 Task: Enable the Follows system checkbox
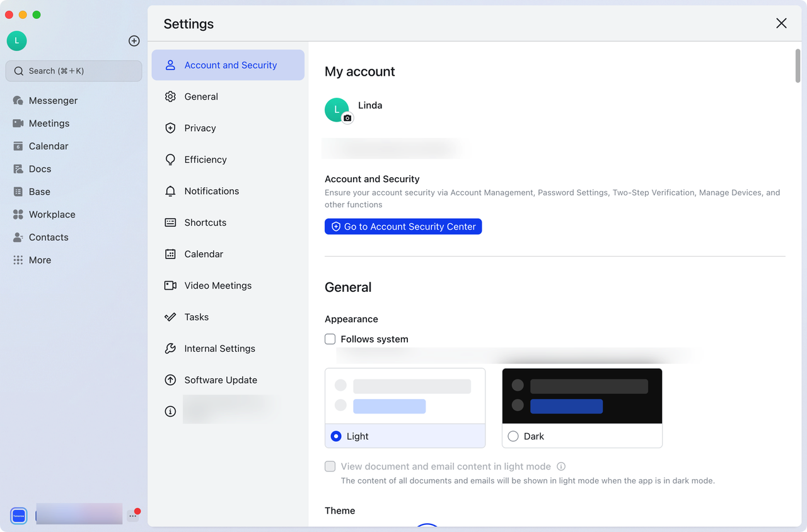tap(330, 339)
